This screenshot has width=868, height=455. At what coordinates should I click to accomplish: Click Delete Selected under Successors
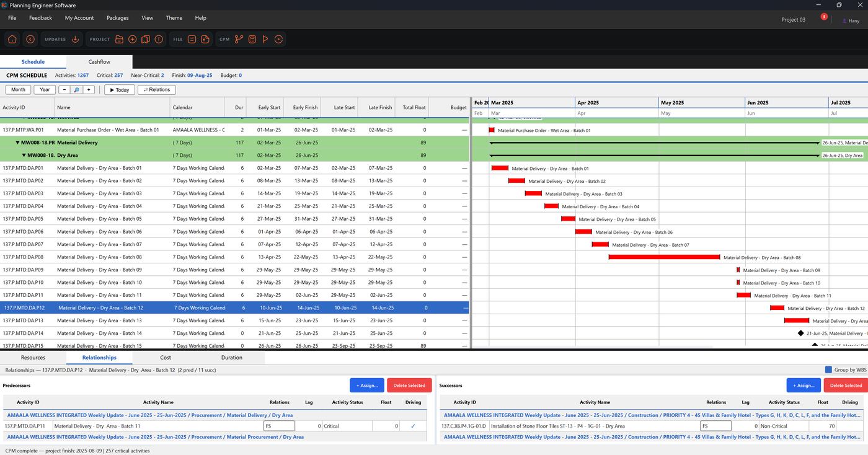[846, 385]
